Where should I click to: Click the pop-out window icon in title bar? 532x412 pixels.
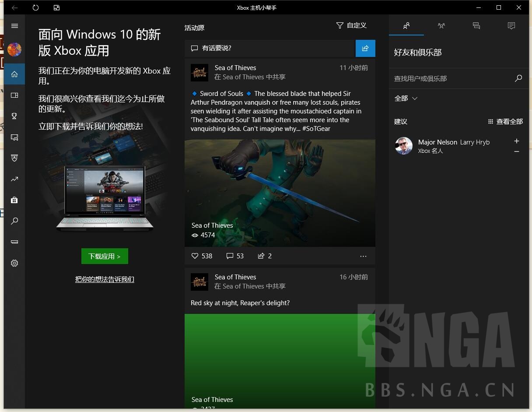click(x=56, y=7)
